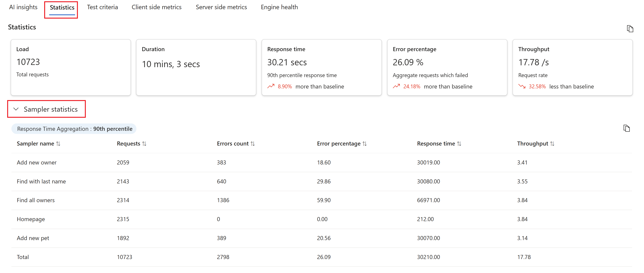Sort by Errors count column arrows
This screenshot has width=644, height=273.
click(253, 144)
